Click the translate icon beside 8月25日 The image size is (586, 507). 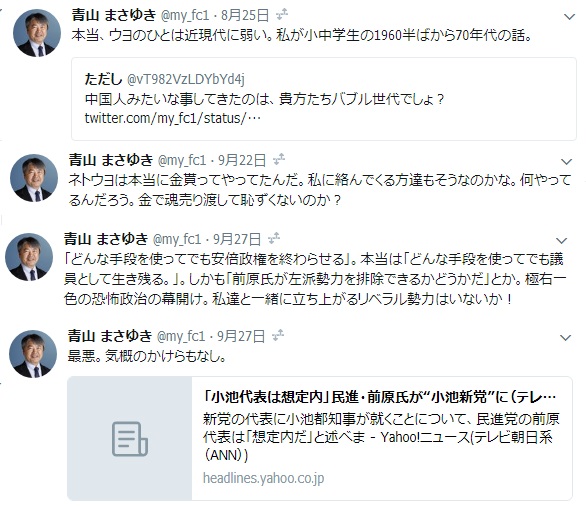(x=282, y=15)
